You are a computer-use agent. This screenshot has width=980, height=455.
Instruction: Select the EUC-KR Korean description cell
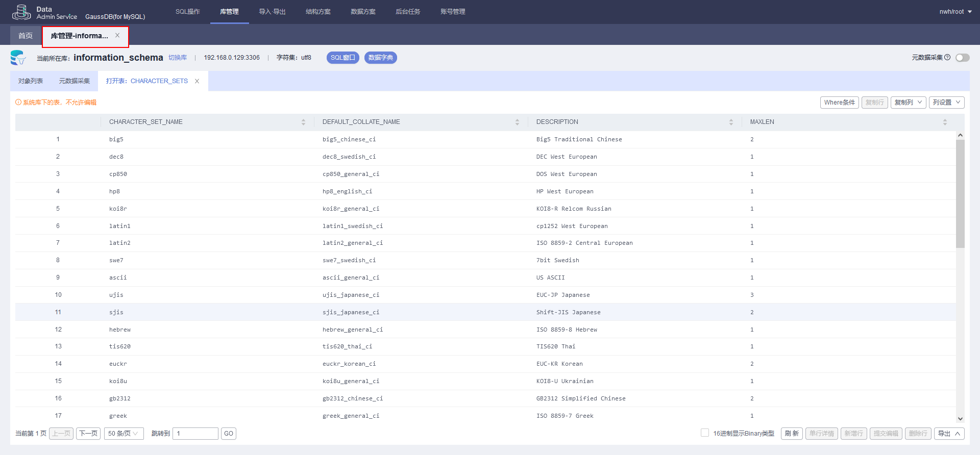click(x=559, y=364)
